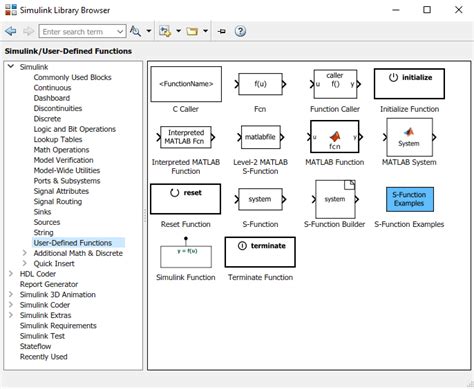Expand the Simulink Coder node
474x389 pixels.
tap(11, 305)
